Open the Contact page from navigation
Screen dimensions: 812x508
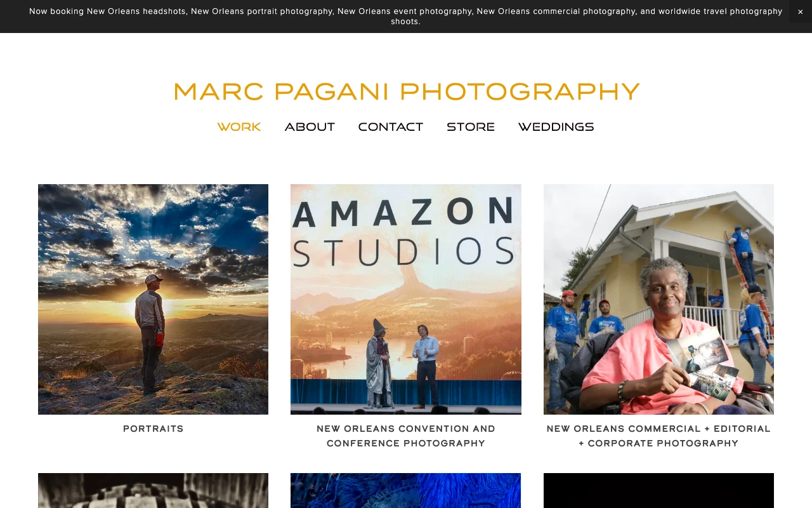(390, 127)
